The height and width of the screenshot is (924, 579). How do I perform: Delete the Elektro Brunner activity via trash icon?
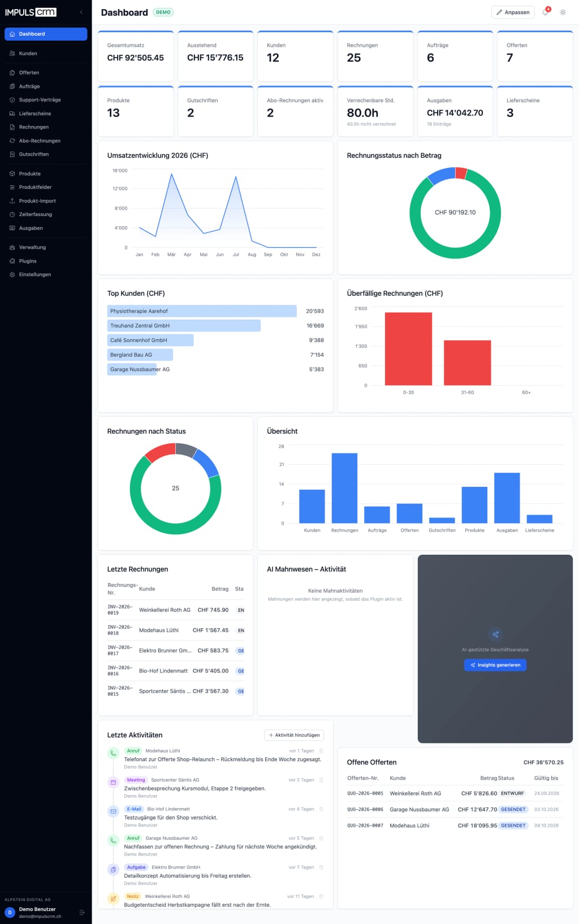pos(321,867)
